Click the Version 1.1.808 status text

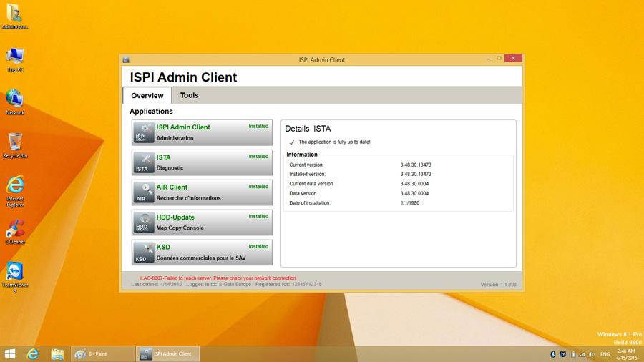pos(498,285)
